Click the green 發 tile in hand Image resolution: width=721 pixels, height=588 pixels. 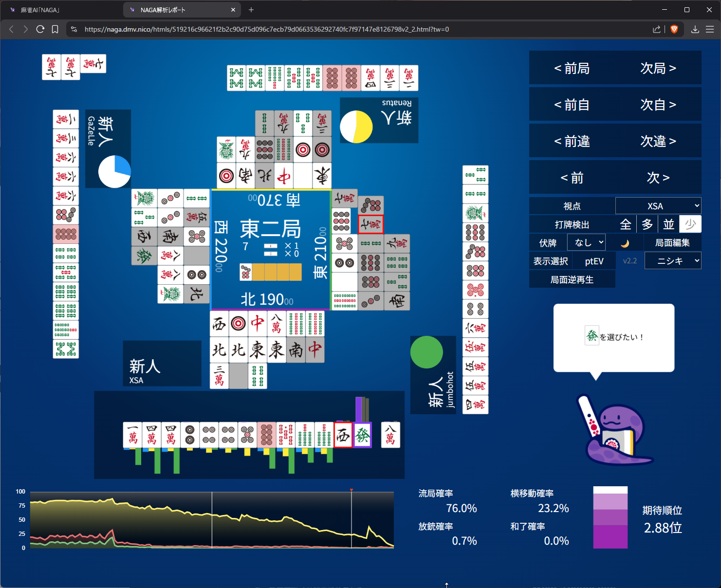[362, 435]
